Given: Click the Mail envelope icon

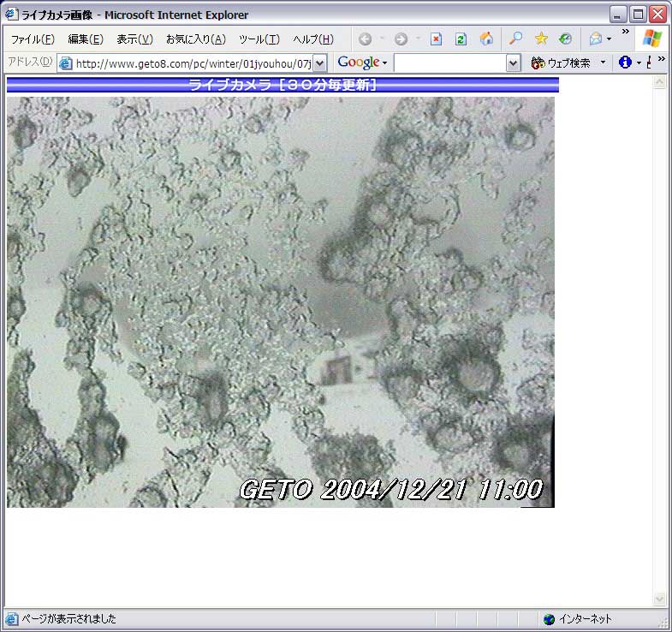Looking at the screenshot, I should (595, 39).
